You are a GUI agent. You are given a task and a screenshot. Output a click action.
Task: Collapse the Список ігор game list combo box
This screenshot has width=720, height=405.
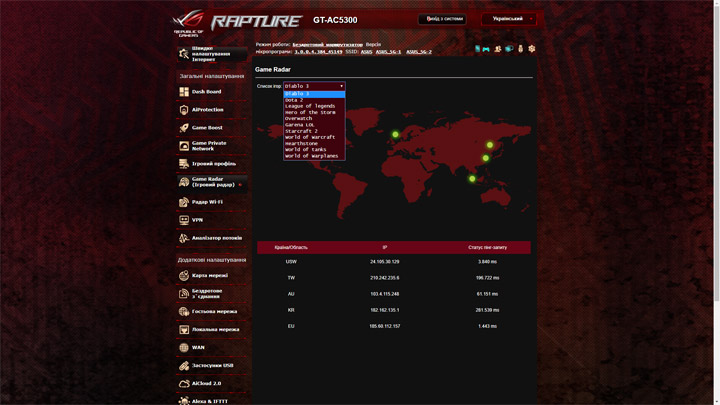(x=314, y=86)
